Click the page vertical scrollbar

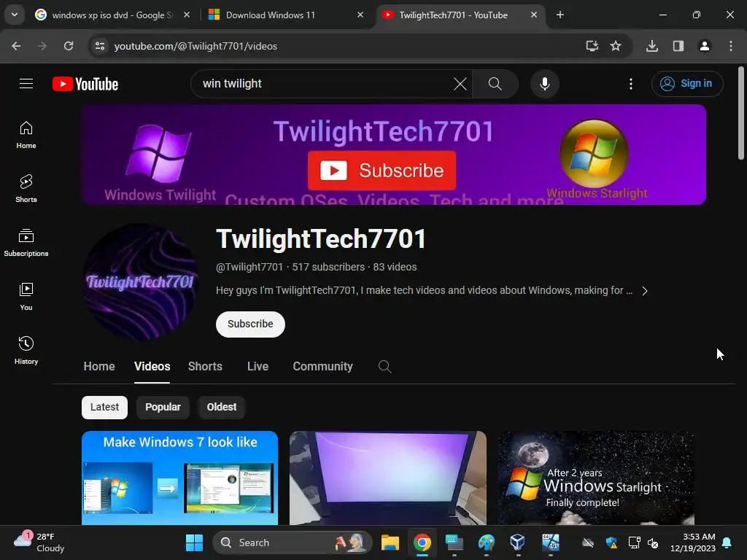click(x=741, y=113)
